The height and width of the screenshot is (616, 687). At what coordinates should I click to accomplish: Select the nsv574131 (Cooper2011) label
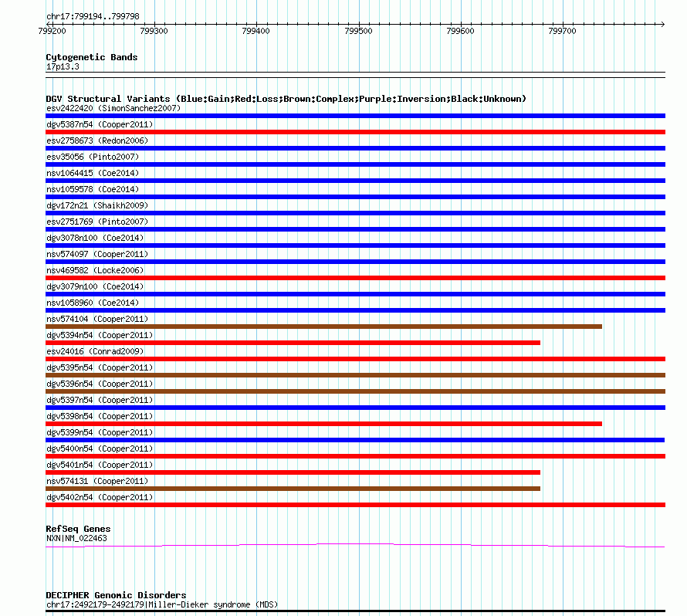97,481
